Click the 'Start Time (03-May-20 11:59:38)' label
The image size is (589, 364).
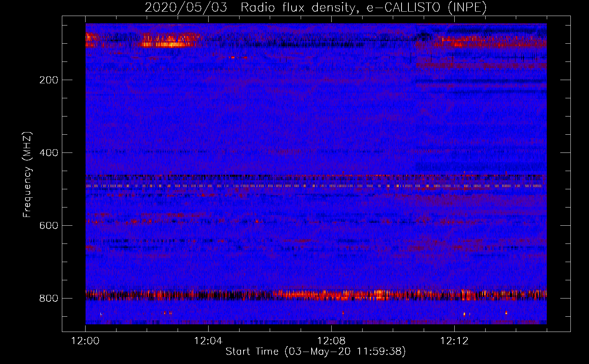[x=316, y=352]
